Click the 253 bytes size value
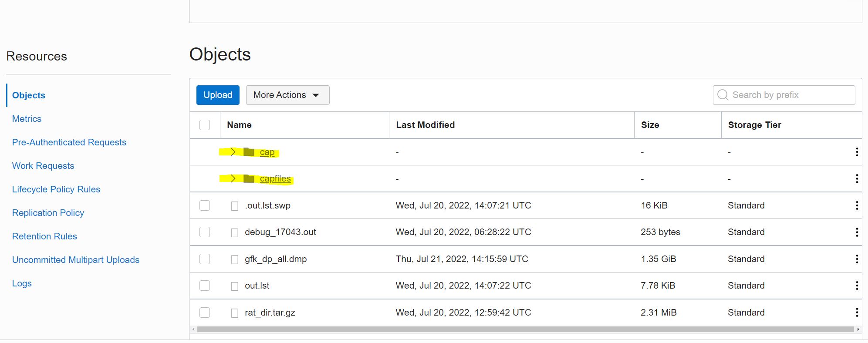This screenshot has width=868, height=343. (x=660, y=232)
